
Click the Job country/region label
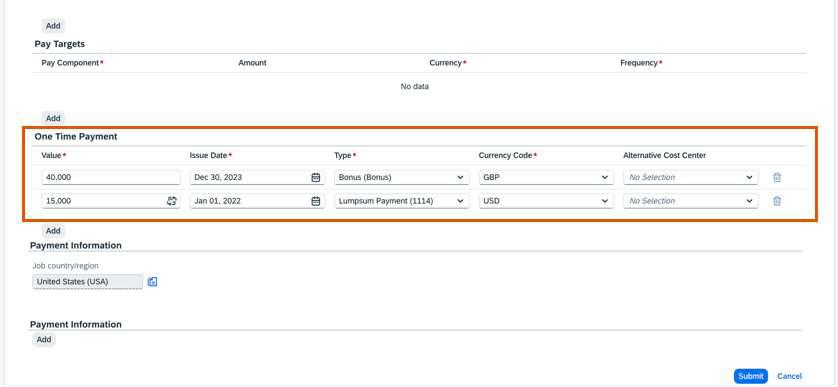66,266
